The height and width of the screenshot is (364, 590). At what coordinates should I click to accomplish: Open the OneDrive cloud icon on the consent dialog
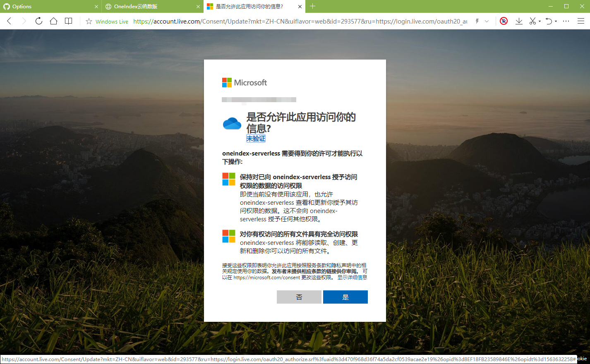click(x=232, y=122)
